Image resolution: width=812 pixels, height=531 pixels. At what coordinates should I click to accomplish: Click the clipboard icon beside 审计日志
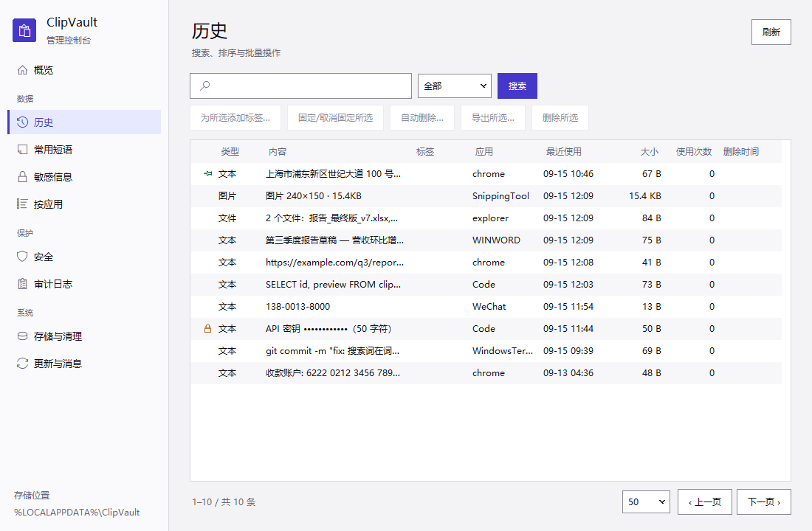22,284
